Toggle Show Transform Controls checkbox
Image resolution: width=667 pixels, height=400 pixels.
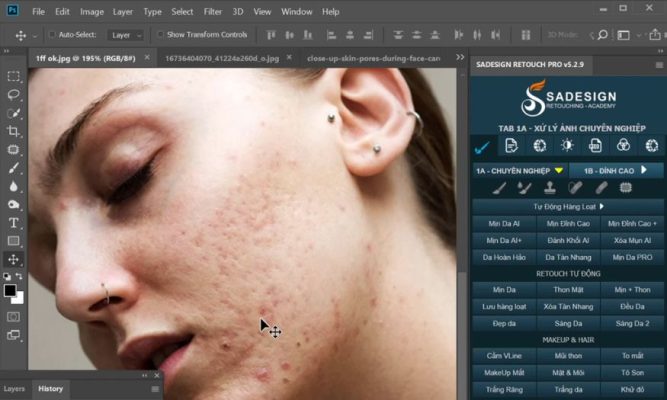(161, 35)
